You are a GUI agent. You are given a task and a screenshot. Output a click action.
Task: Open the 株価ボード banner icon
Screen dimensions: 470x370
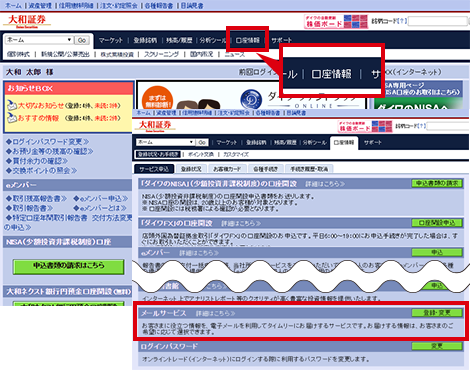coord(336,22)
